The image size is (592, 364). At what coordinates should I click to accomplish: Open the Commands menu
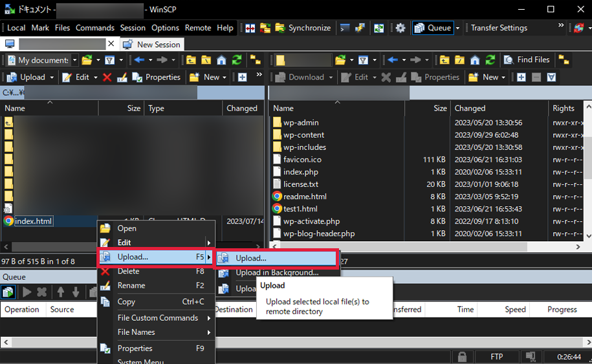(94, 28)
